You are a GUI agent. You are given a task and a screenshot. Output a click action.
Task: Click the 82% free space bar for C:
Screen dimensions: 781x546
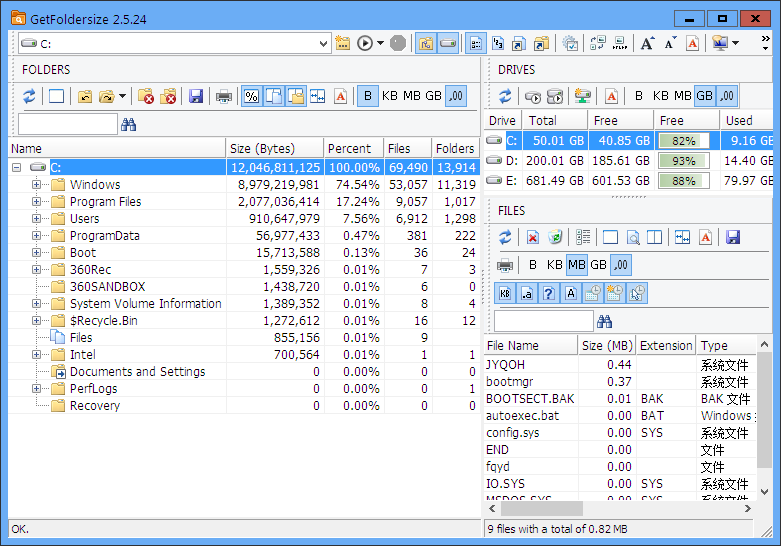click(683, 141)
